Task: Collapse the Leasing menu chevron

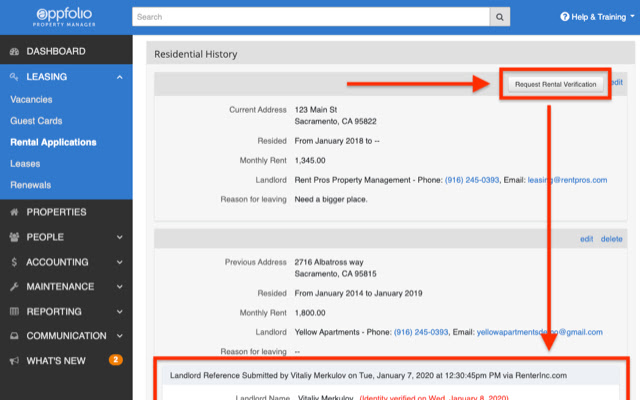Action: (120, 77)
